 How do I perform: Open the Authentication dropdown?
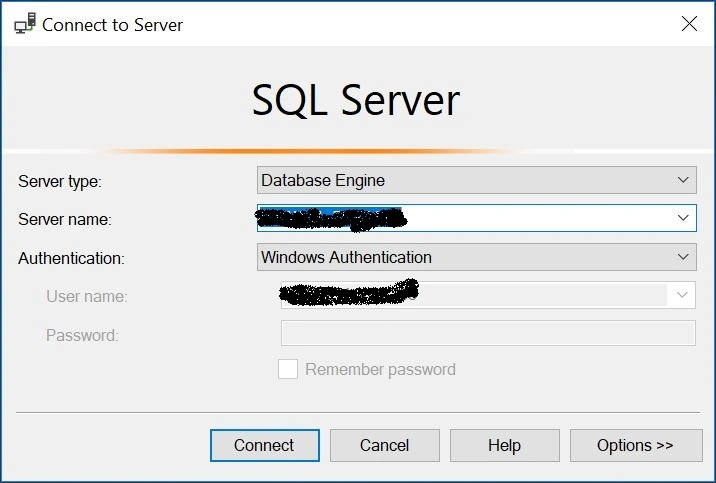pos(477,257)
